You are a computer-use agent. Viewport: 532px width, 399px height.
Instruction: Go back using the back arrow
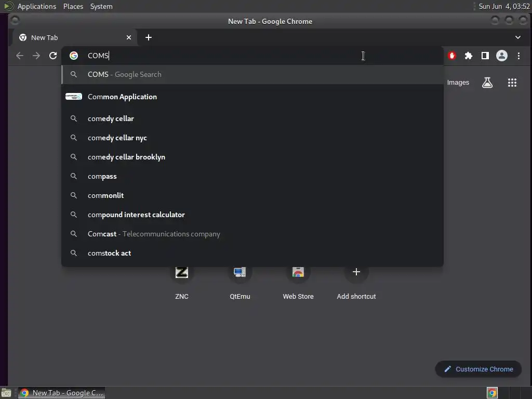tap(20, 56)
